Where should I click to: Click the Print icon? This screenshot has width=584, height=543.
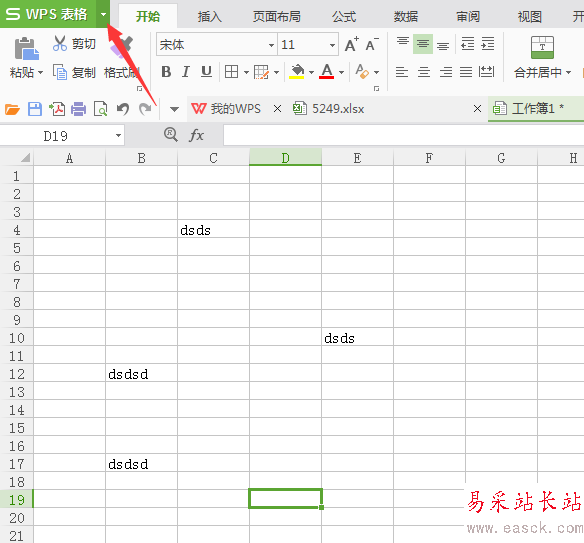click(x=79, y=109)
